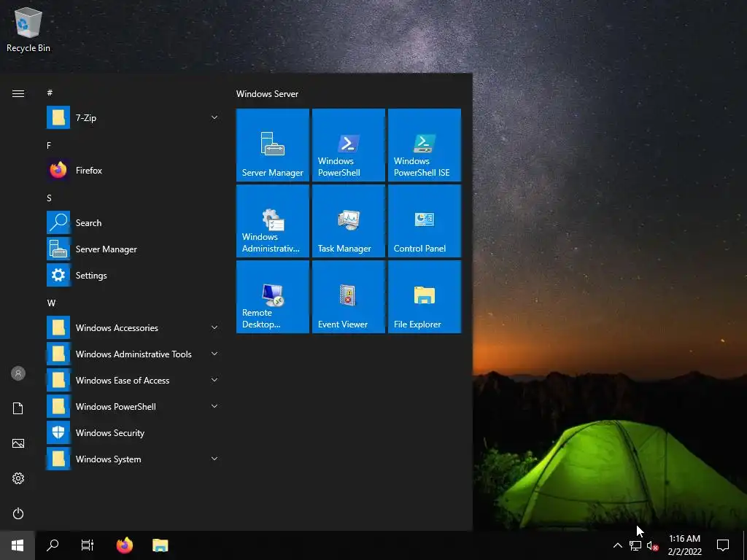Open Windows Security from the app list
The image size is (747, 560).
pyautogui.click(x=133, y=432)
